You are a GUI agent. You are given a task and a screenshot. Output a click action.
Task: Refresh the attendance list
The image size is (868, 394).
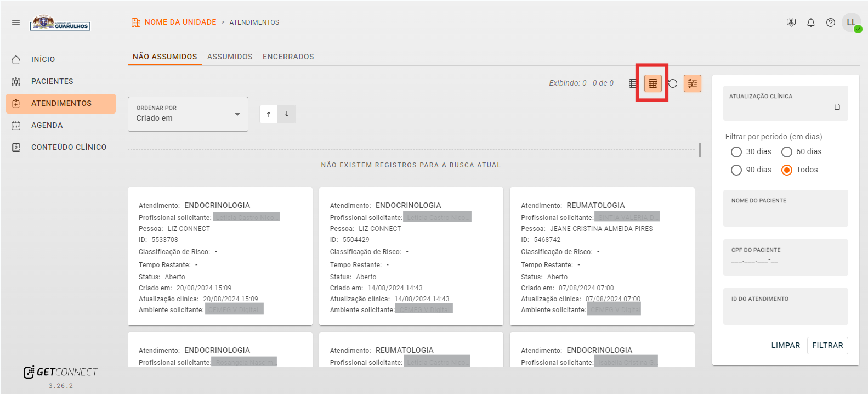tap(673, 83)
